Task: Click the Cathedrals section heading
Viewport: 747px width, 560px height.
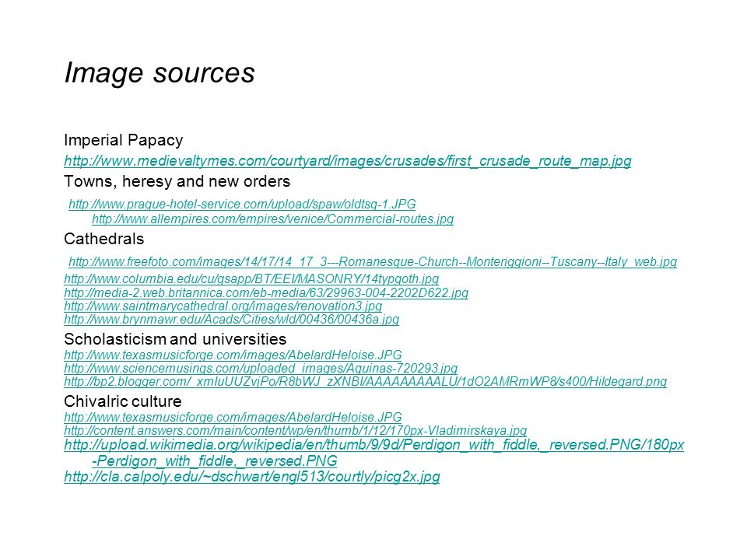Action: pyautogui.click(x=103, y=239)
